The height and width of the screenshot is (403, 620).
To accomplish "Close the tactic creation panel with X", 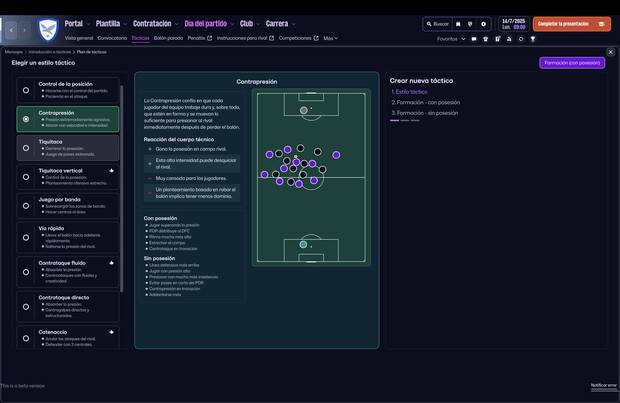I will 611,52.
